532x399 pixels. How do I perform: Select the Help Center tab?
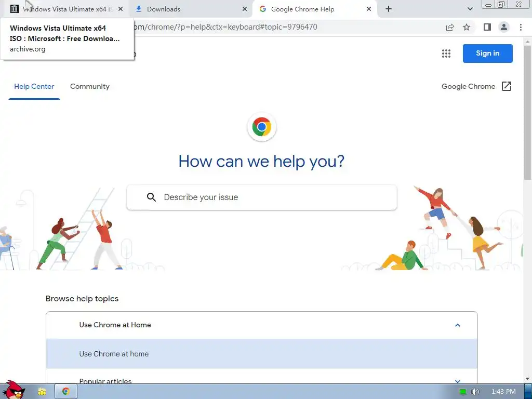(34, 87)
